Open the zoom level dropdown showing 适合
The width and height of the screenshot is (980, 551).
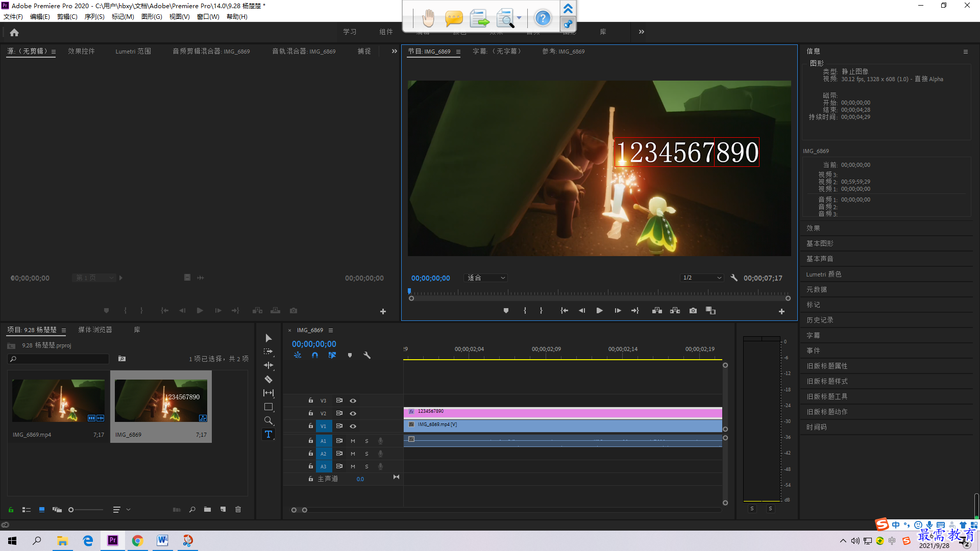[x=485, y=278]
